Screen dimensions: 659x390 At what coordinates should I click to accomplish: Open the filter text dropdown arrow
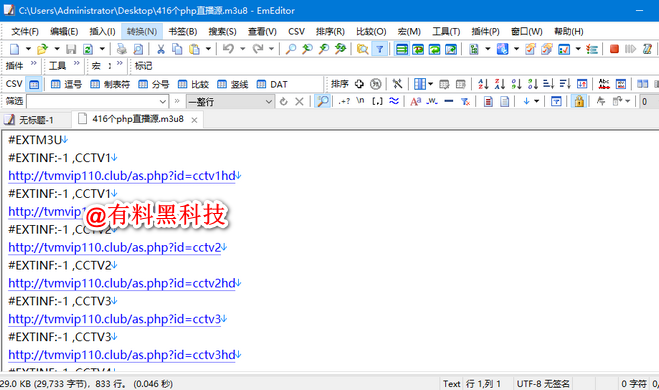tap(163, 102)
